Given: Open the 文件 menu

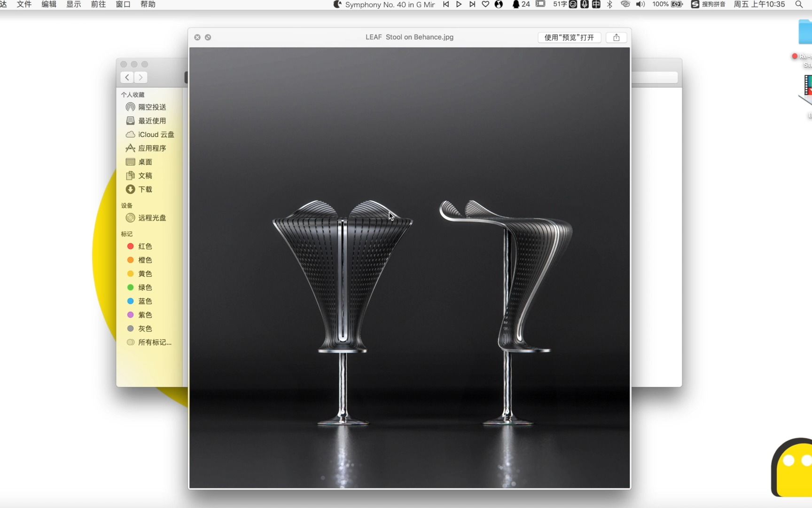Looking at the screenshot, I should point(24,4).
